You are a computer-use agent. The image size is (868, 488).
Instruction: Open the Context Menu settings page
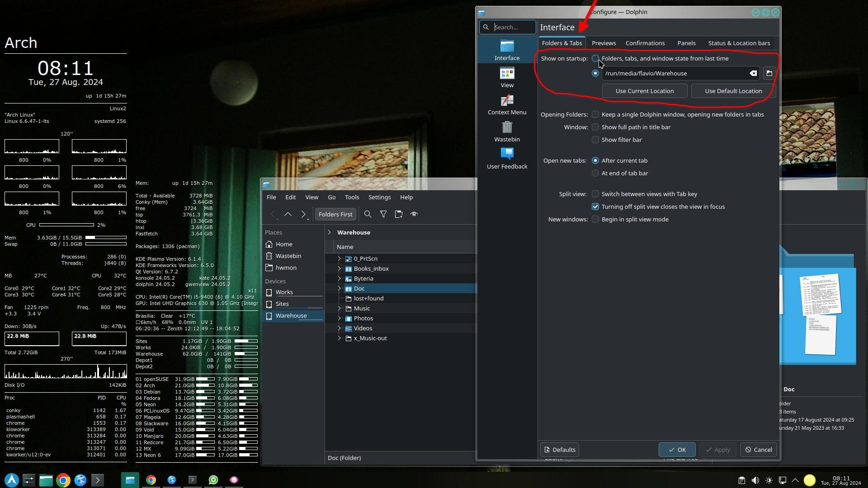coord(507,105)
